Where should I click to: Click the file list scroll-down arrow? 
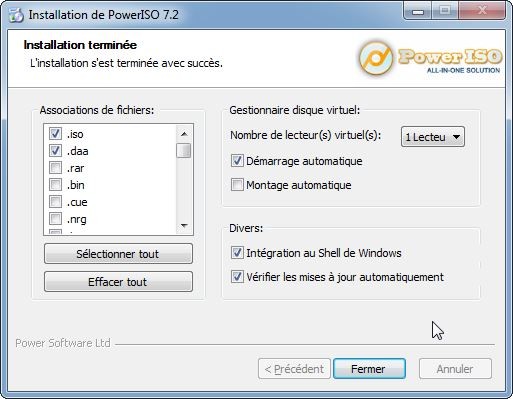click(184, 226)
